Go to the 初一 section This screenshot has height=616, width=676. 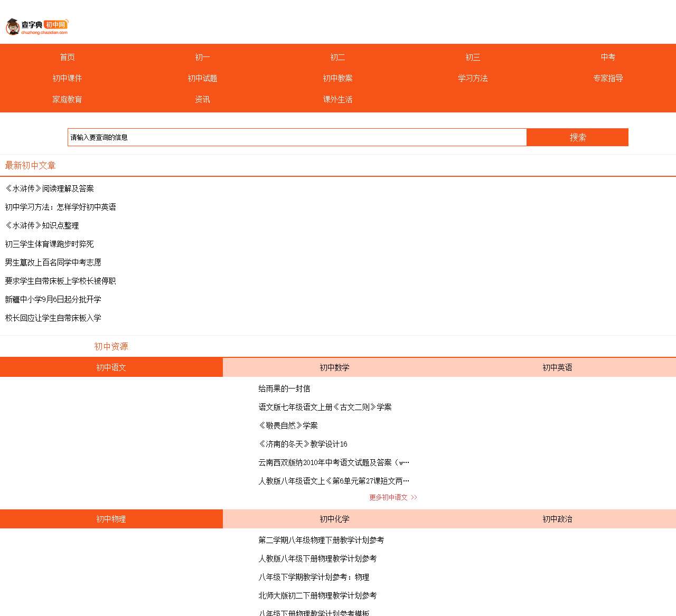202,57
